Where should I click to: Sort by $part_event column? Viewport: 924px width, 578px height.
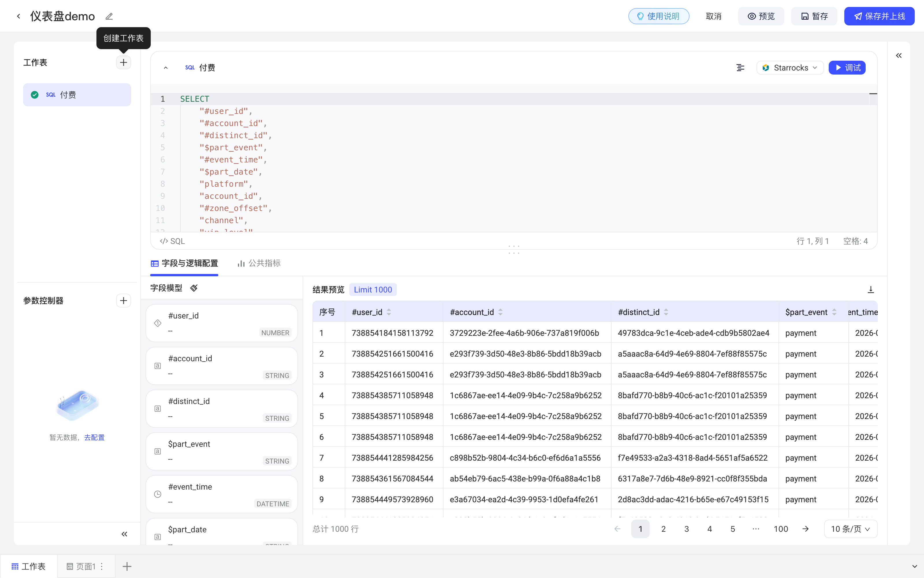[834, 312]
